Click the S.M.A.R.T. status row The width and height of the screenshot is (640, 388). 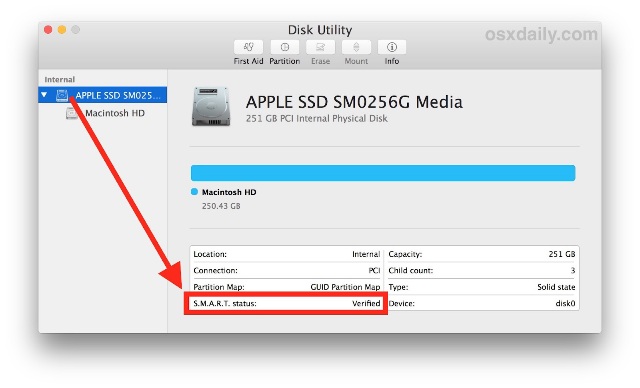tap(287, 303)
